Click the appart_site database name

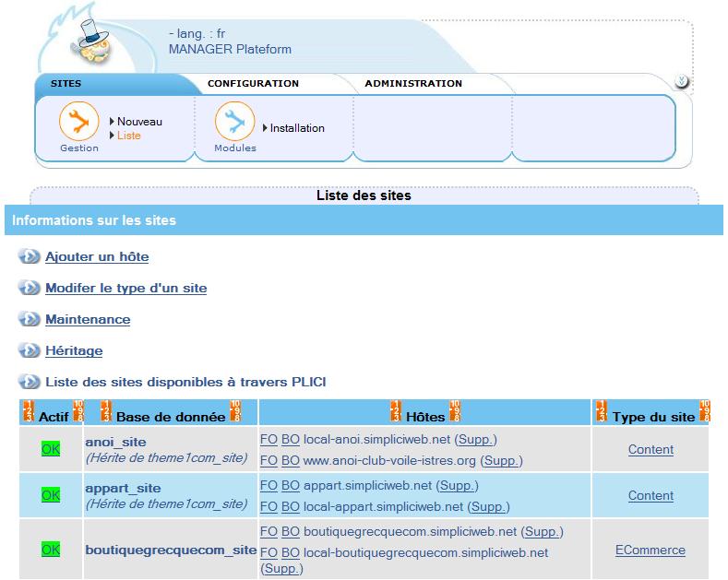(x=123, y=488)
